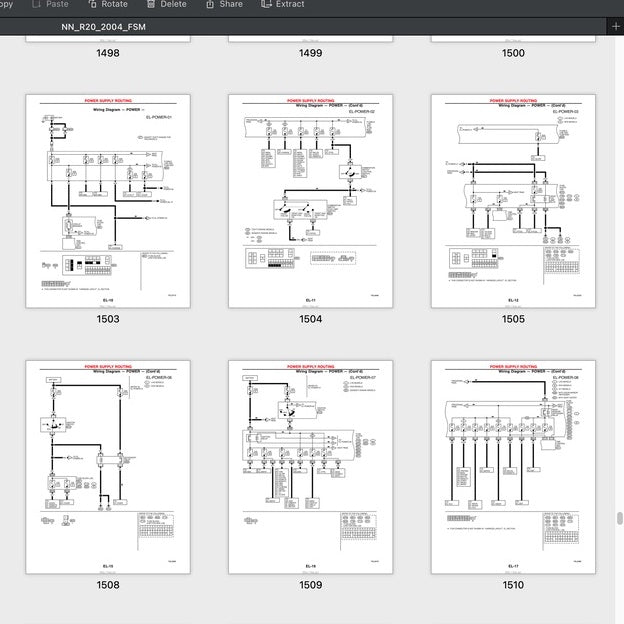Viewport: 624px width, 624px height.
Task: Click page number label 1504
Action: tap(310, 320)
